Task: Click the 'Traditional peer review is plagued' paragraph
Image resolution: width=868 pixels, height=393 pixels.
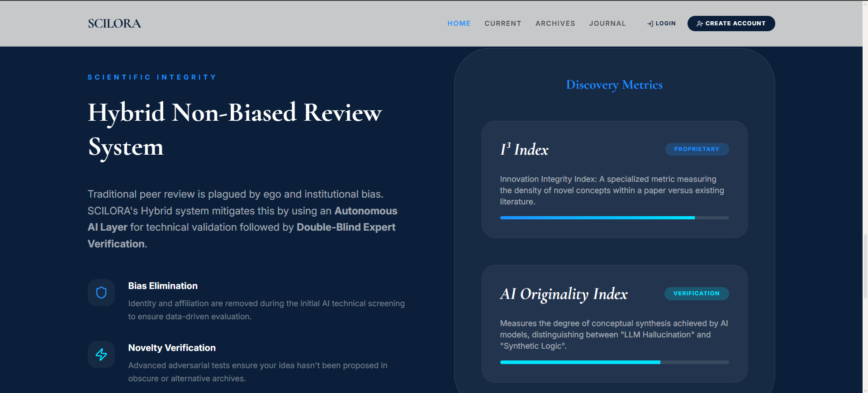Action: pos(242,219)
